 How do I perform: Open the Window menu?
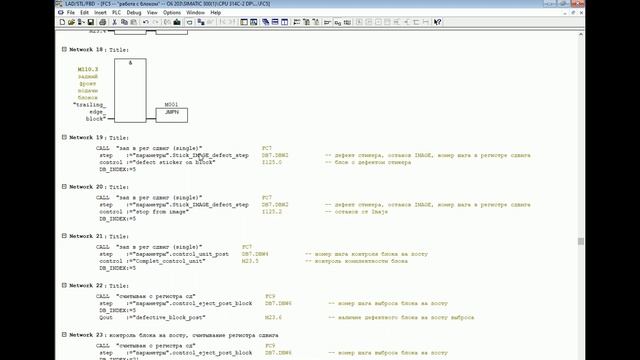pyautogui.click(x=196, y=13)
